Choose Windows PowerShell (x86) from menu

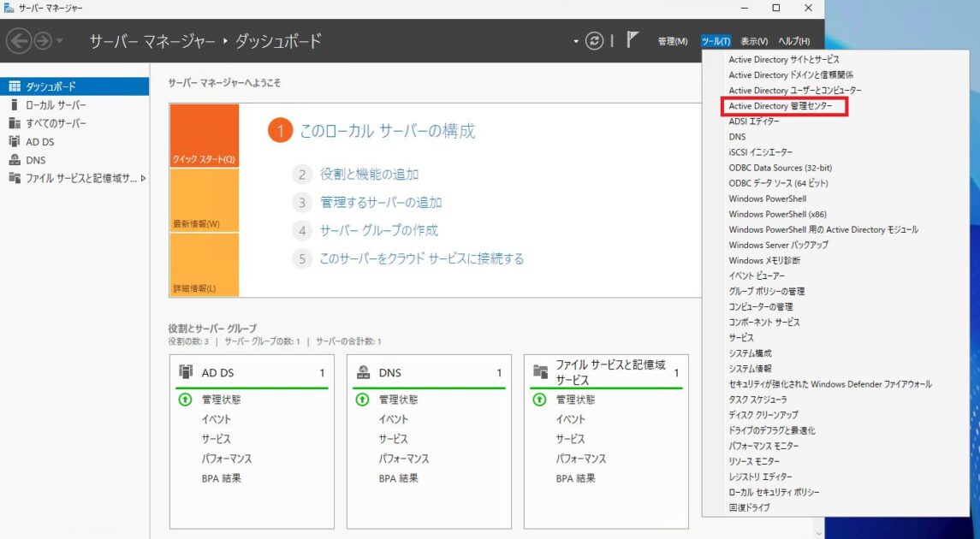[x=777, y=214]
